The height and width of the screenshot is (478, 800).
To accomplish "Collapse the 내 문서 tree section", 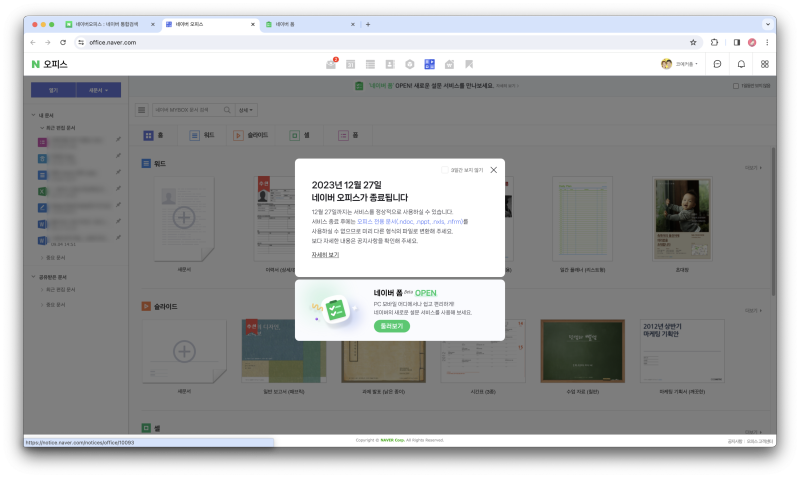I will point(34,115).
